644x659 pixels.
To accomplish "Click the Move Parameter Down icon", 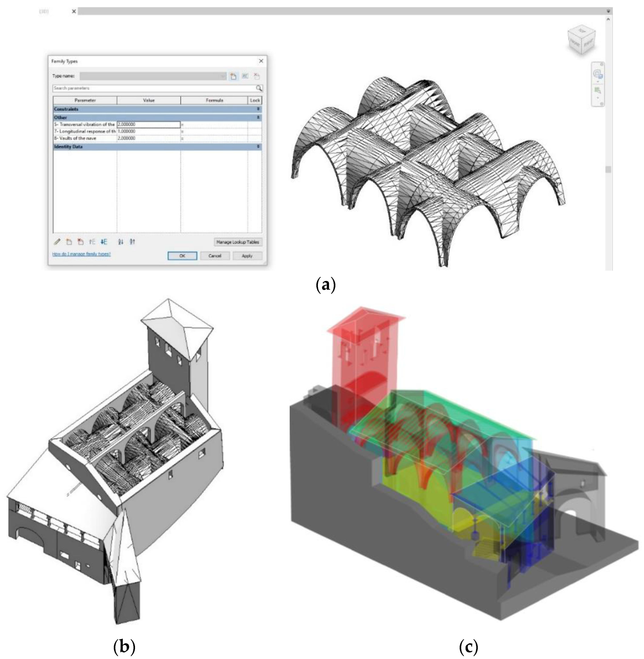I will 104,242.
